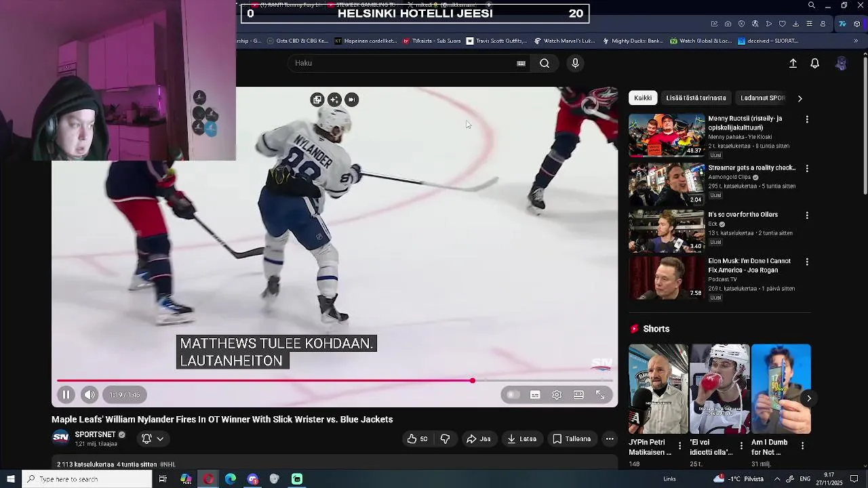Open the SPORTSNET channel avatar

60,438
